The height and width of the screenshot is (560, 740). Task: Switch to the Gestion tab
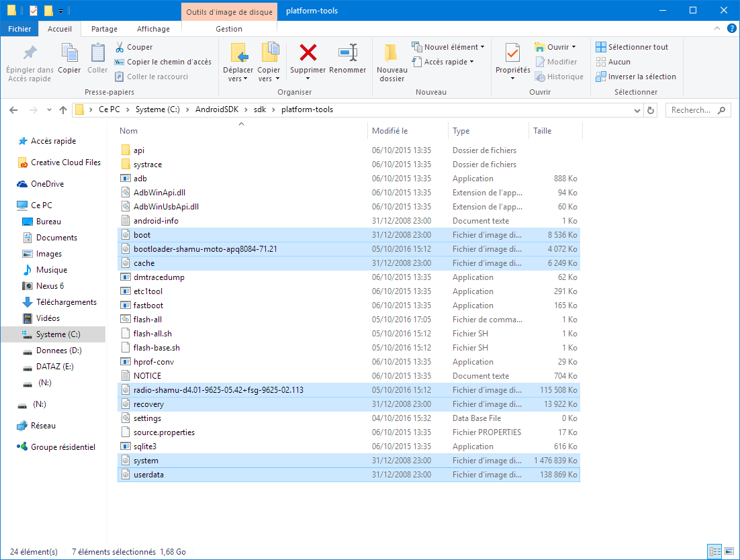pyautogui.click(x=229, y=29)
